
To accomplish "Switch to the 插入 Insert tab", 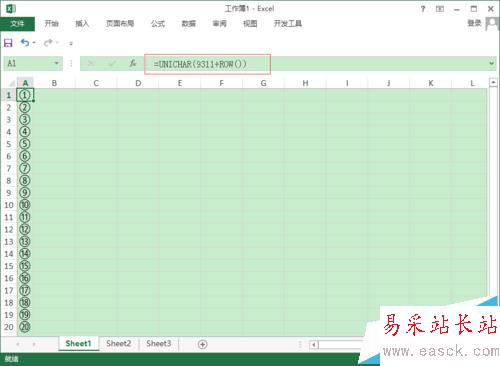I will click(82, 23).
